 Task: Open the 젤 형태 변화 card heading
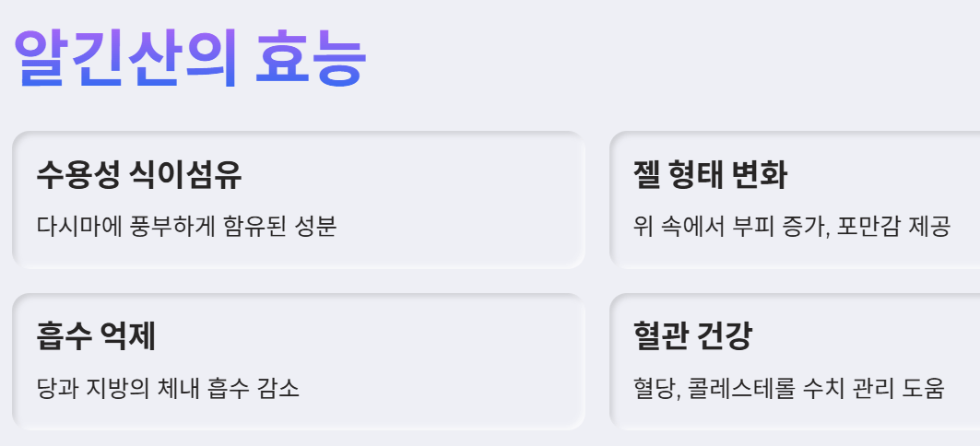(x=710, y=174)
